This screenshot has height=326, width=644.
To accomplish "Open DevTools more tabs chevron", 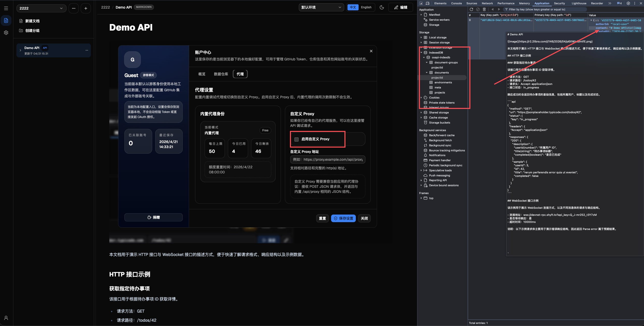I will pyautogui.click(x=610, y=3).
